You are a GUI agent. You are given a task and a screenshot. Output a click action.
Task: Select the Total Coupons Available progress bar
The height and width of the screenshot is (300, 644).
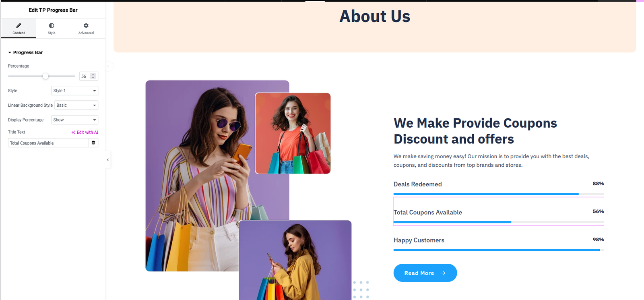[x=499, y=211]
